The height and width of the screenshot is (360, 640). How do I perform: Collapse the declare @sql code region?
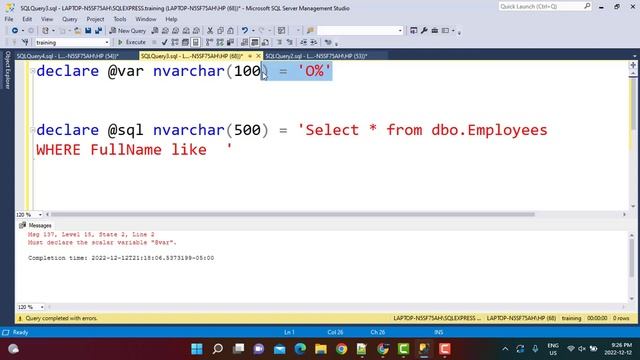(33, 130)
